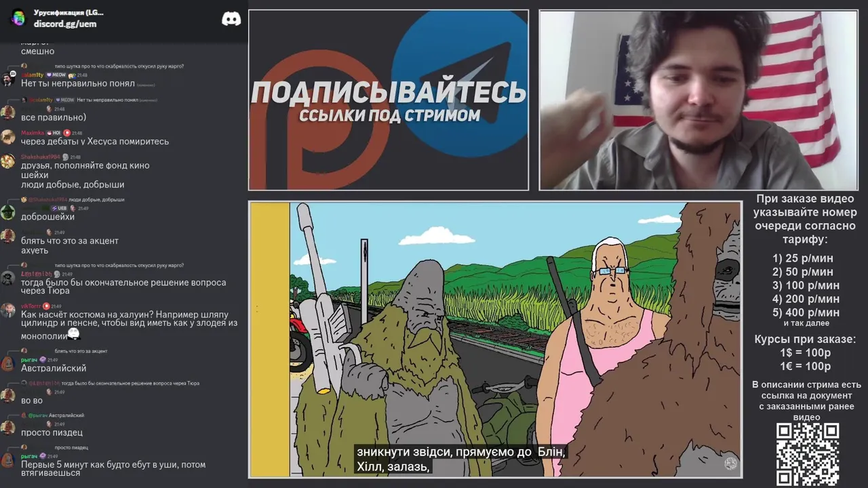Screen dimensions: 868x488
Task: Click the tariff line '5) 400 р/мин'
Action: coord(806,312)
